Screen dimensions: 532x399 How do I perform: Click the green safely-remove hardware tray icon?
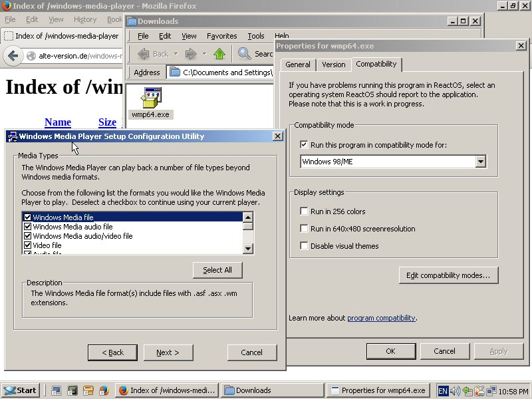(467, 391)
